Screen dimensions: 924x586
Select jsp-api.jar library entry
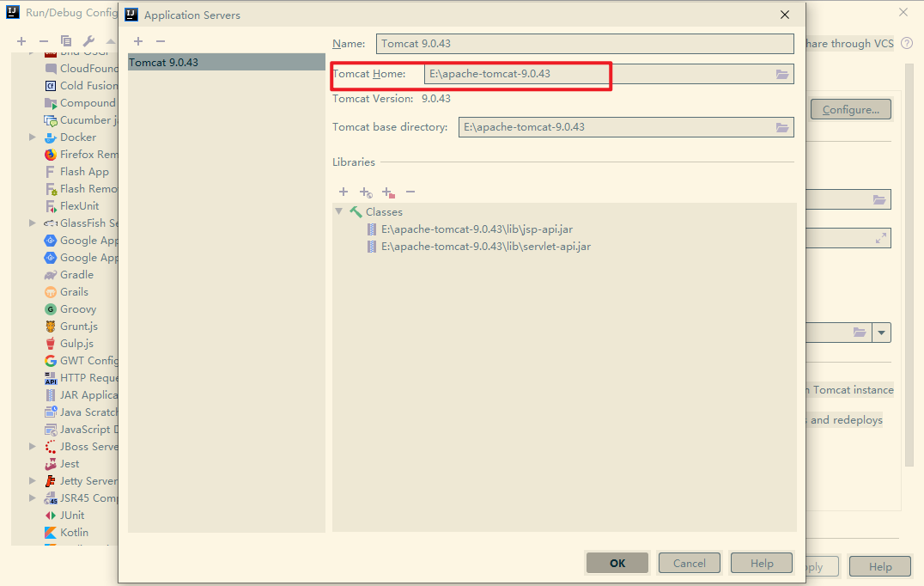pos(476,229)
